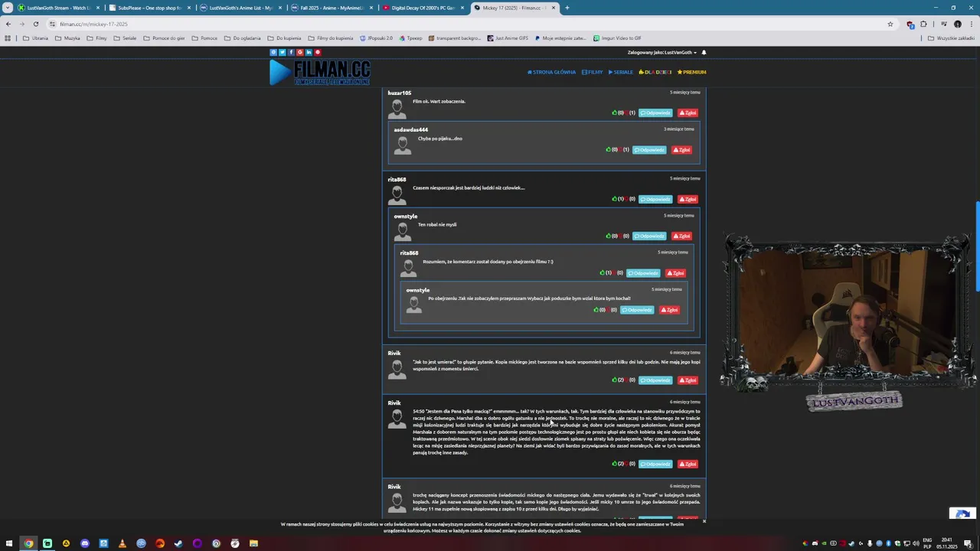Click the address bar URL filman.cc
Image resolution: width=980 pixels, height=551 pixels.
pos(93,24)
